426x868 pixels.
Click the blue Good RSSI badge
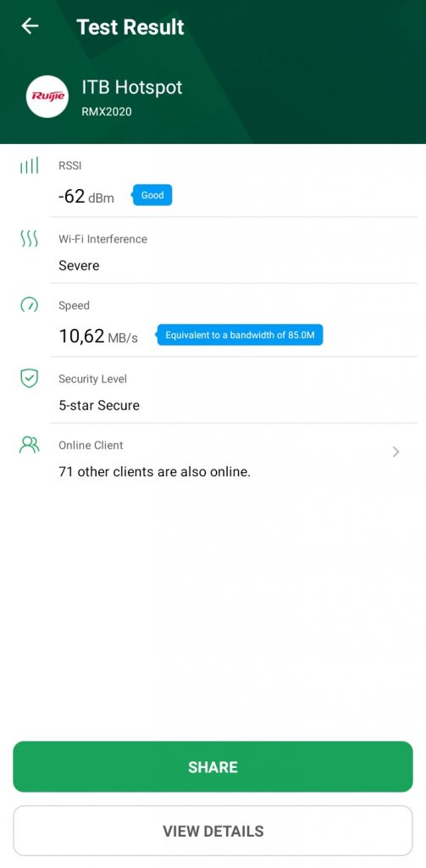pos(152,196)
